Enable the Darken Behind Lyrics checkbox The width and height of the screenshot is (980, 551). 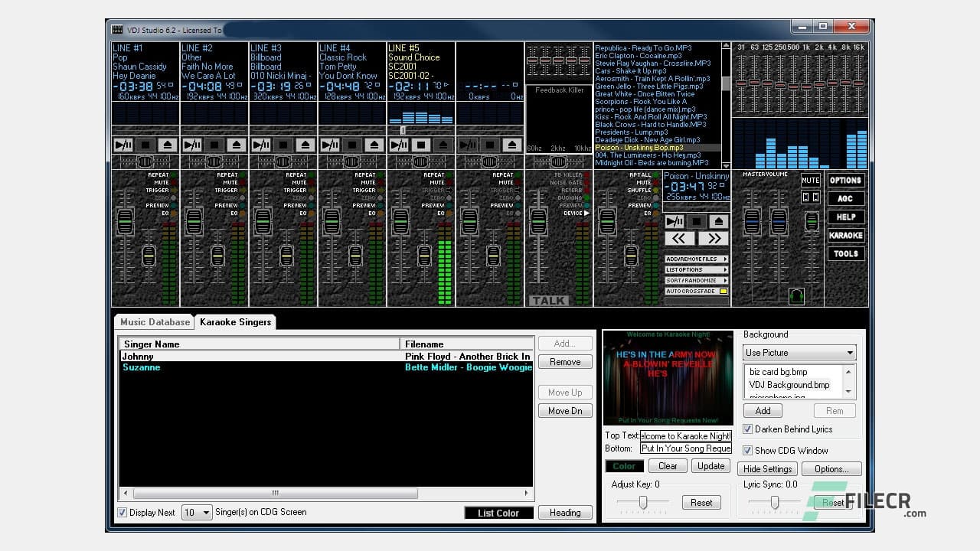coord(748,429)
